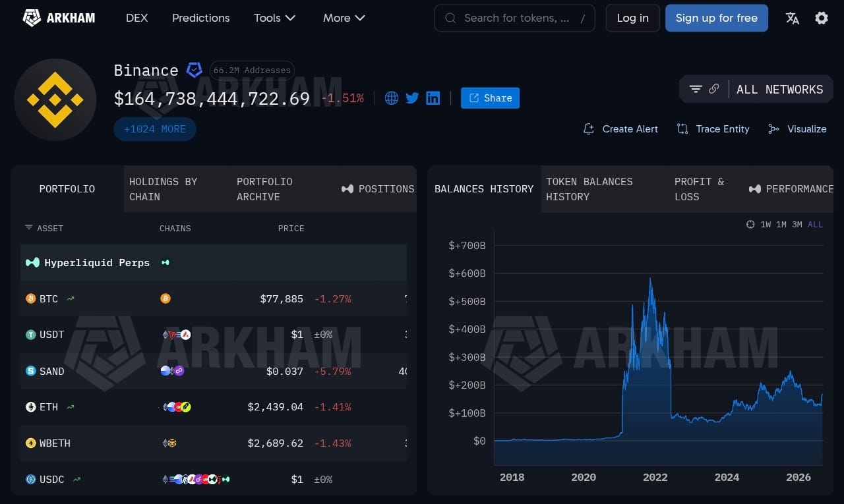Select the 1W time range
Viewport: 844px width, 504px height.
point(766,225)
